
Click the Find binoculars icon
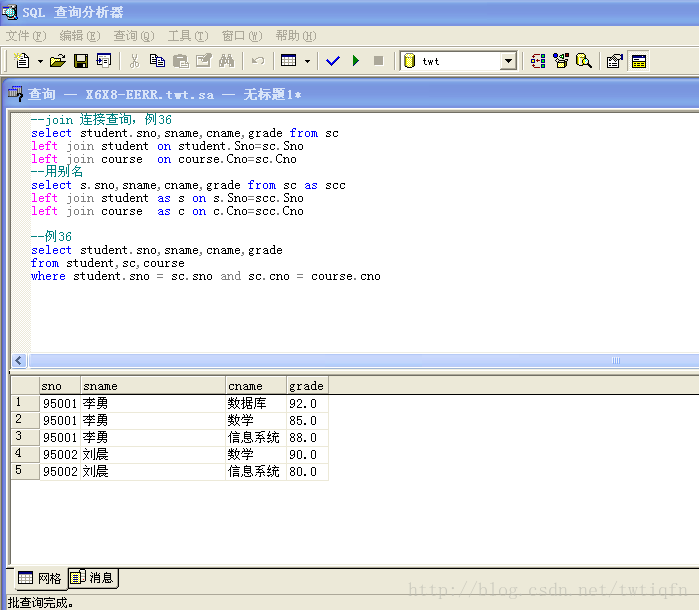pyautogui.click(x=226, y=61)
